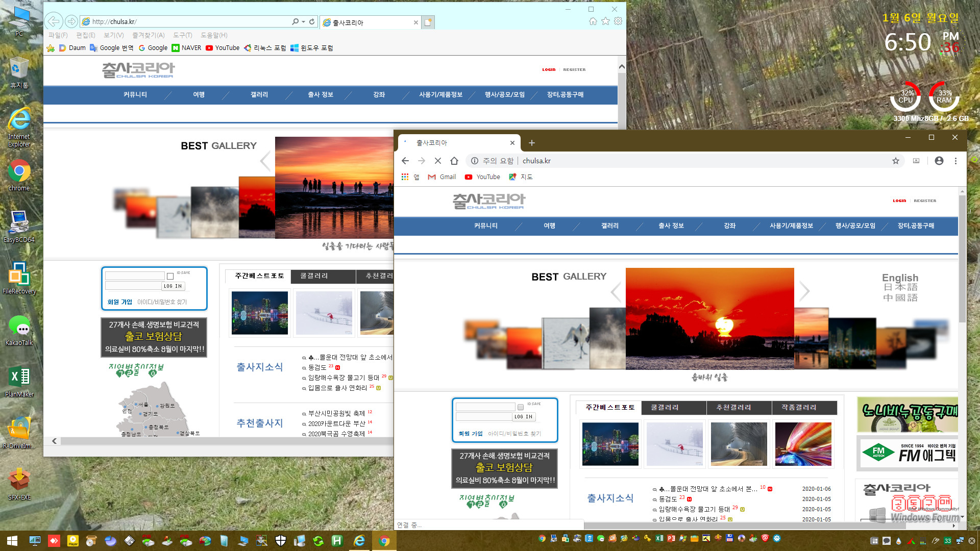The image size is (980, 551).
Task: Click Windows Start button
Action: click(x=12, y=541)
